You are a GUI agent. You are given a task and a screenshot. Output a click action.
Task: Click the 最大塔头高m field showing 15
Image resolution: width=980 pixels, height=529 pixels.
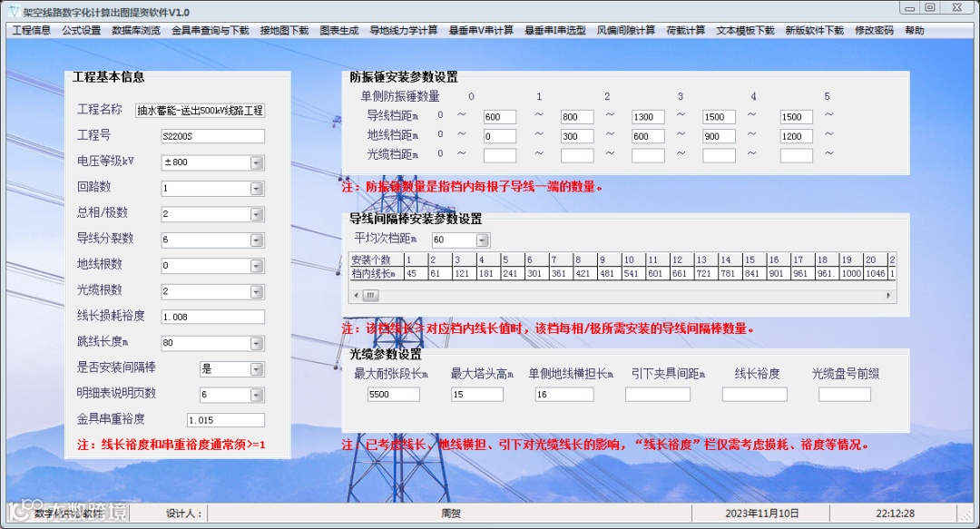[477, 395]
